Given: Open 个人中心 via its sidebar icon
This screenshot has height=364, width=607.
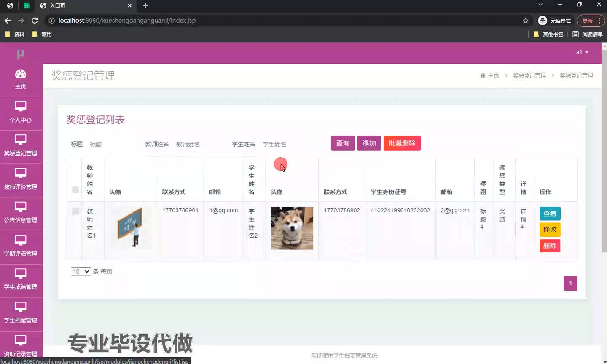Looking at the screenshot, I should pyautogui.click(x=20, y=106).
